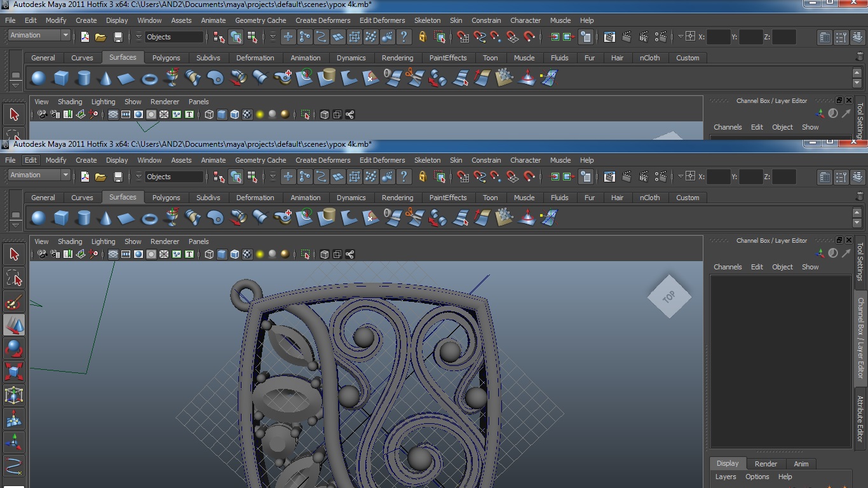
Task: Click Object in lower Channel Box
Action: click(782, 267)
